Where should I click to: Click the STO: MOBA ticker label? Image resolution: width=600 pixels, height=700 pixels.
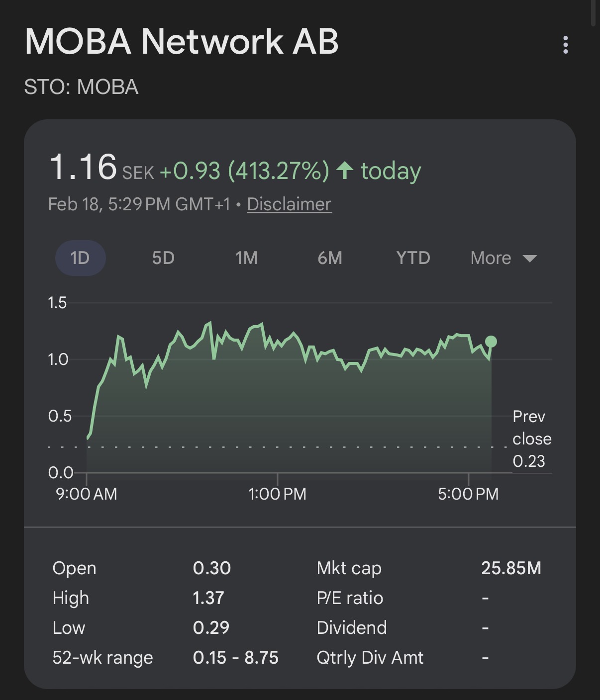pyautogui.click(x=81, y=87)
